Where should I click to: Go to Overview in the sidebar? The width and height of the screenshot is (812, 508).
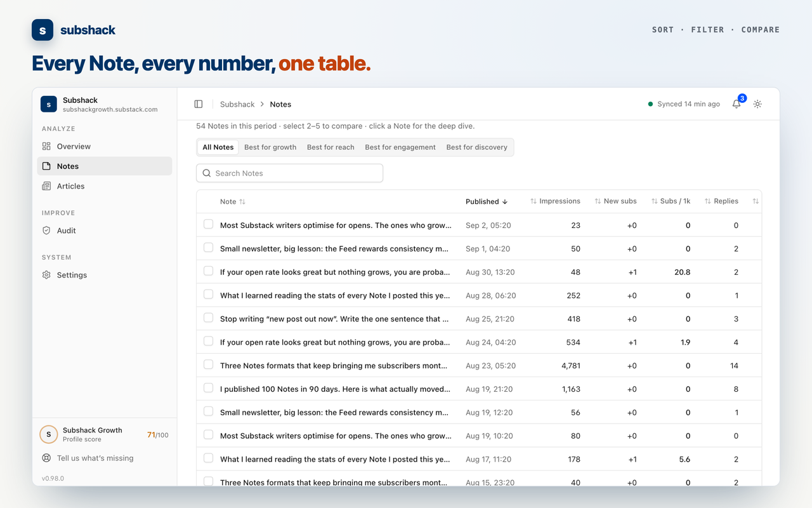105,146
